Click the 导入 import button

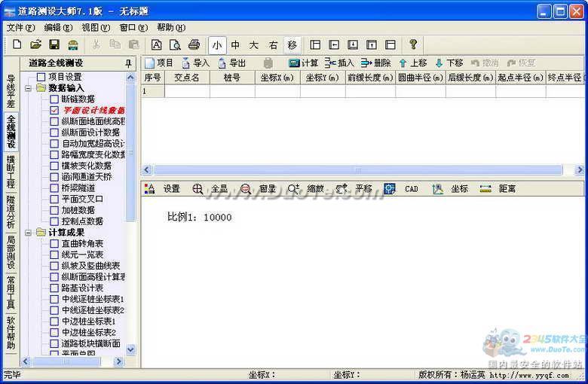point(195,63)
